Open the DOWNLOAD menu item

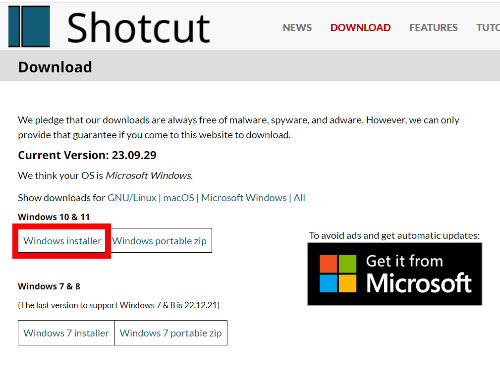[360, 28]
